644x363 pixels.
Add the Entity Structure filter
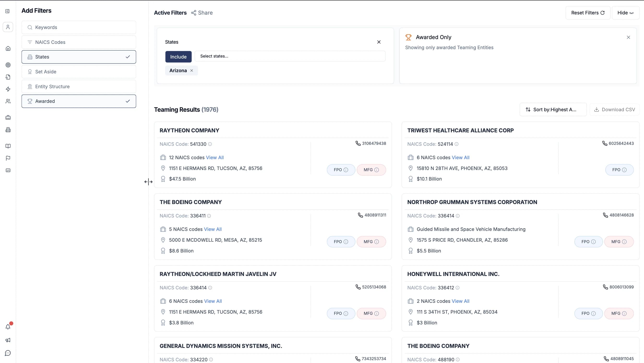pos(79,87)
